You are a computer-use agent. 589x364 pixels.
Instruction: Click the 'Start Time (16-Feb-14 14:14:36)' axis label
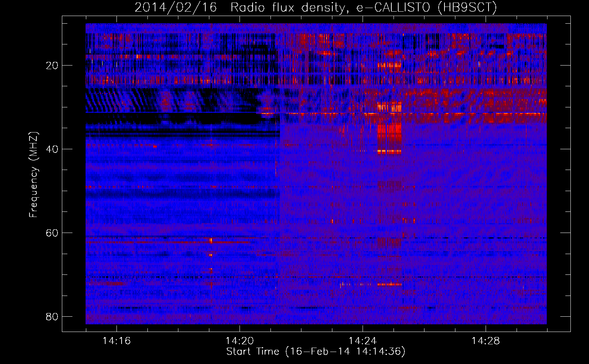click(316, 352)
